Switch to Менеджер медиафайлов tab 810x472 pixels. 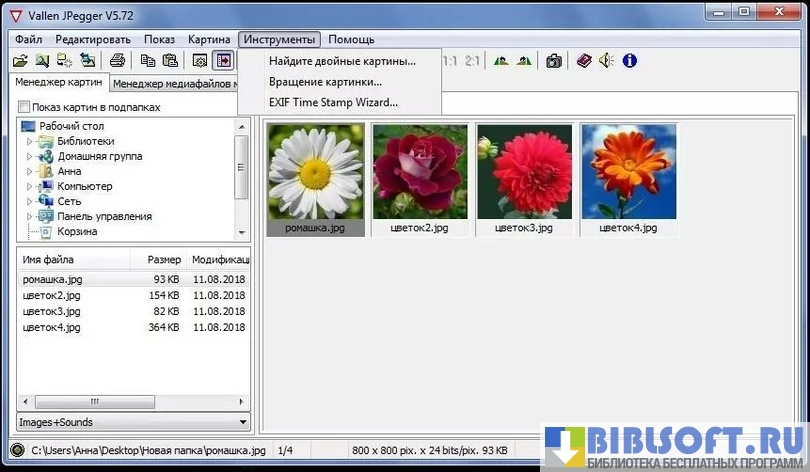(174, 84)
